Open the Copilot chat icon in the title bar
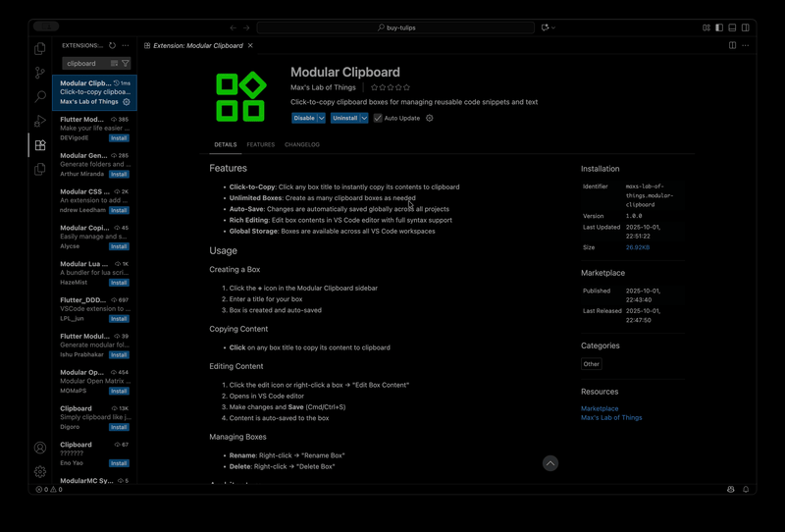785x532 pixels. click(545, 27)
